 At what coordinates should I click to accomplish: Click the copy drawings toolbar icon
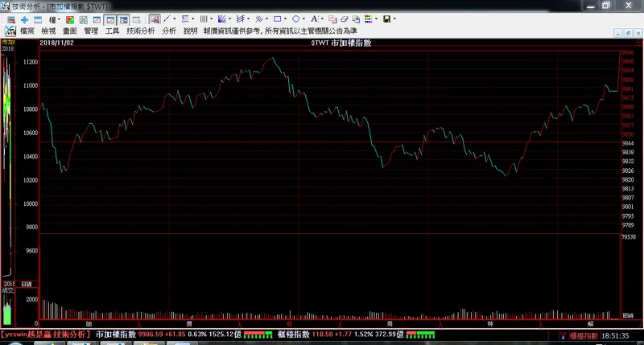(x=332, y=19)
